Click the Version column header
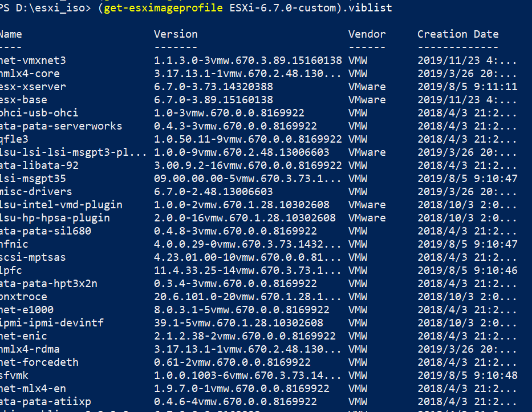The image size is (532, 412). coord(176,34)
